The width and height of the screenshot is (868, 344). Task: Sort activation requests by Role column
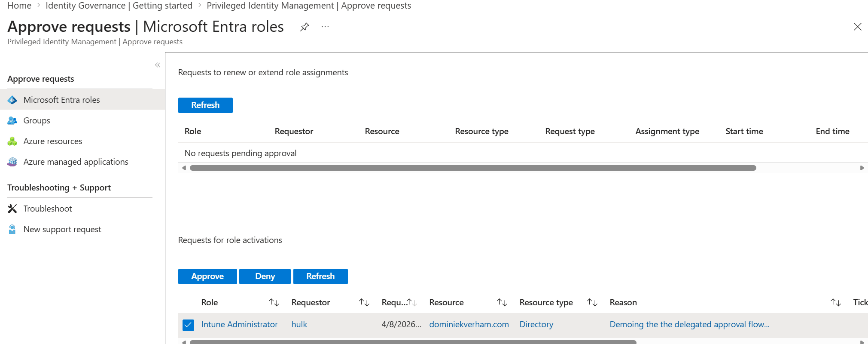(274, 302)
